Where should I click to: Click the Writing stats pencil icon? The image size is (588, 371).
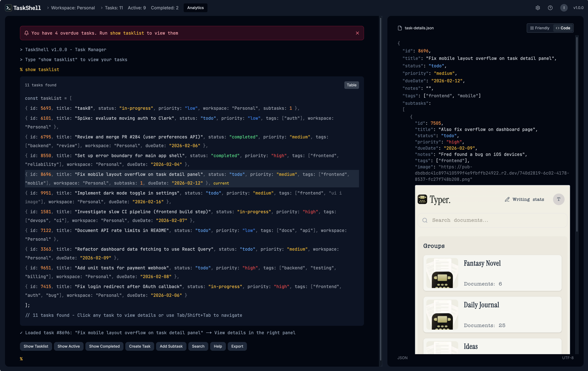coord(507,199)
